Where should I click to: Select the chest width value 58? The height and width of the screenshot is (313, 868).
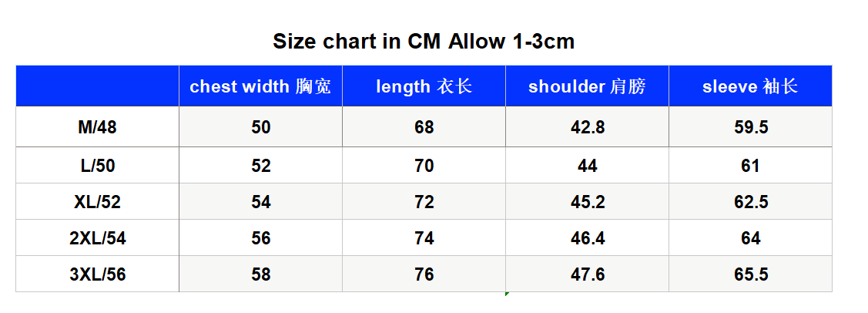click(261, 274)
